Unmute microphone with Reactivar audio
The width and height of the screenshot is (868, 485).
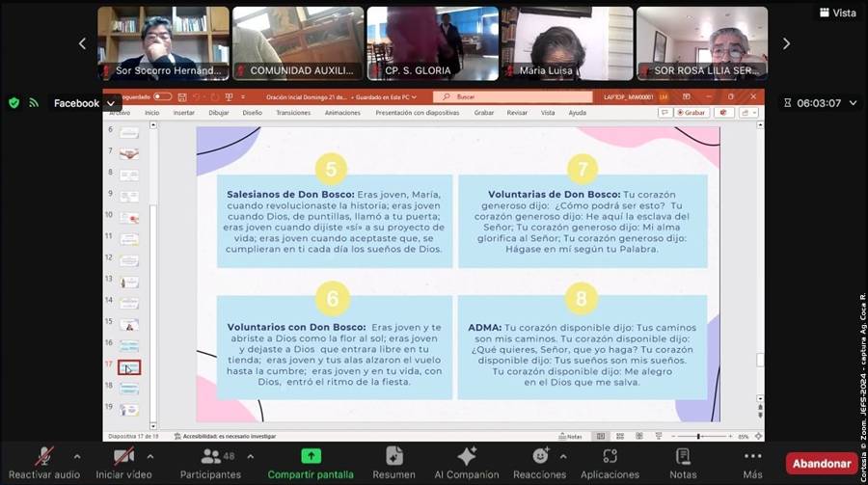tap(44, 463)
